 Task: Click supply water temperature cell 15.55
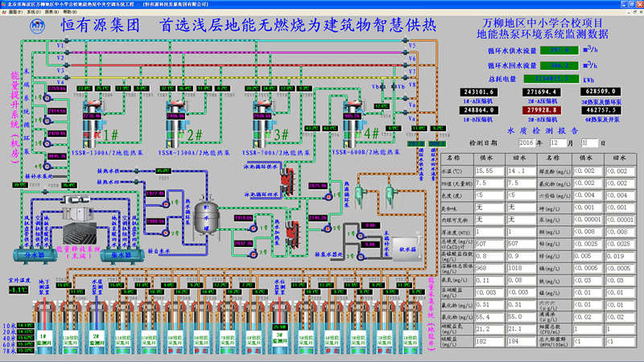pyautogui.click(x=489, y=171)
